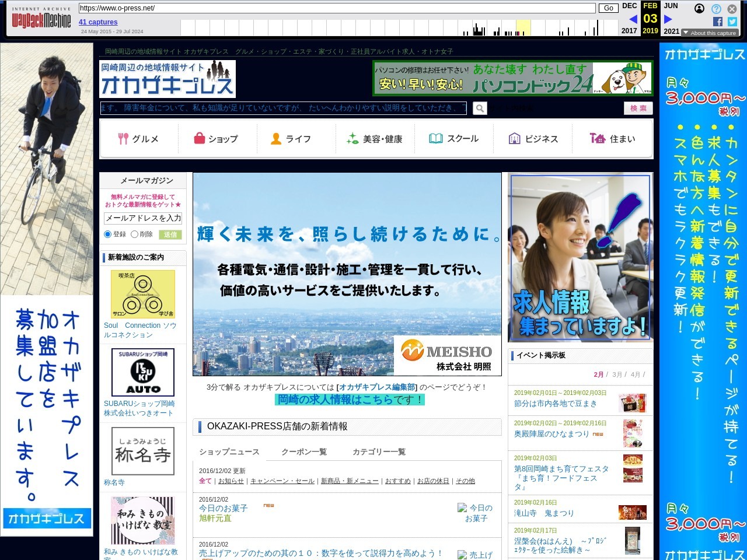Screen dimensions: 747x560
Task: Click the Go button in Wayback bar
Action: pyautogui.click(x=609, y=8)
